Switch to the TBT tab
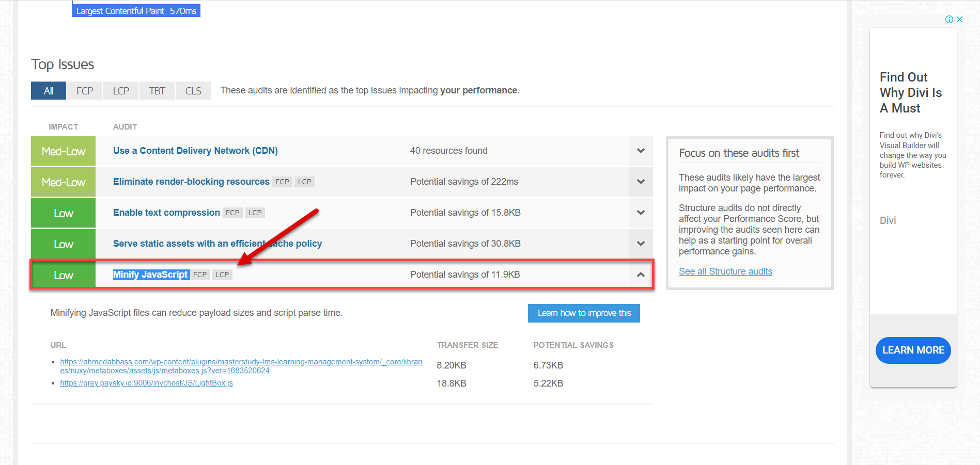The height and width of the screenshot is (465, 980). [157, 91]
